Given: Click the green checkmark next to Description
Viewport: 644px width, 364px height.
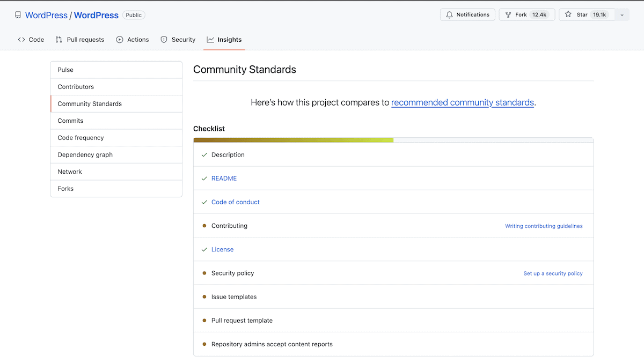Looking at the screenshot, I should pos(204,154).
